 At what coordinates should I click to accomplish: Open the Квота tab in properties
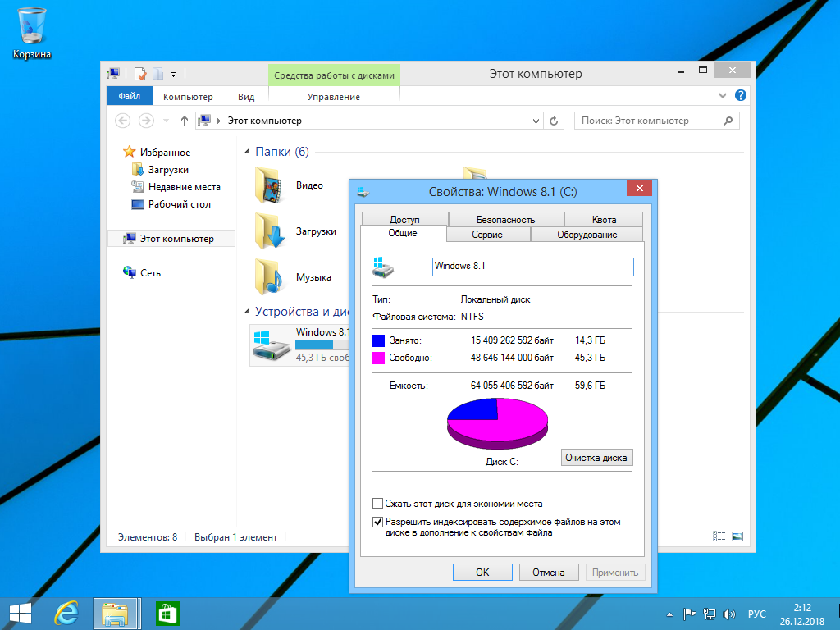tap(604, 220)
